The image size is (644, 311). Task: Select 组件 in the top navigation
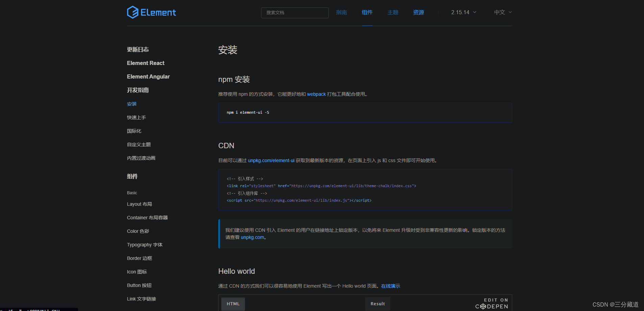click(x=367, y=12)
